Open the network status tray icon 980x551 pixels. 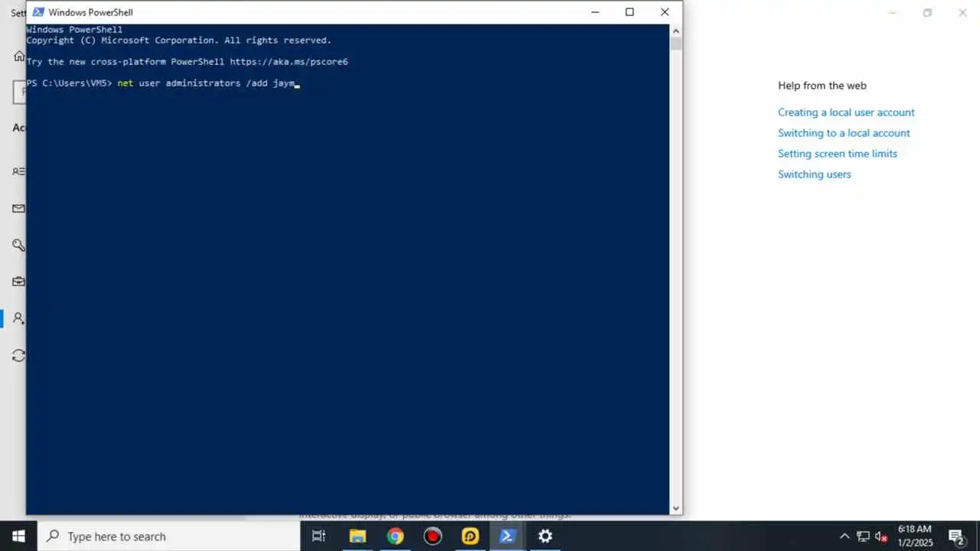coord(863,536)
